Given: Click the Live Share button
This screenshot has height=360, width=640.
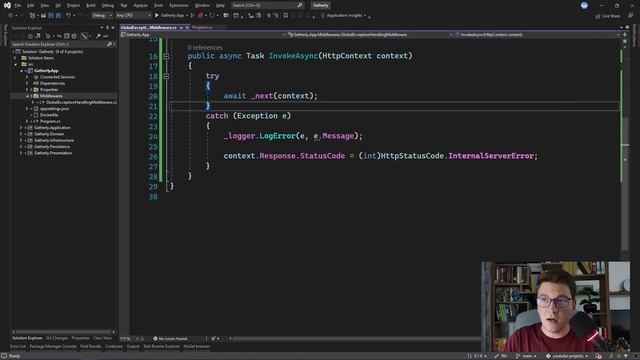Looking at the screenshot, I should click(x=608, y=16).
